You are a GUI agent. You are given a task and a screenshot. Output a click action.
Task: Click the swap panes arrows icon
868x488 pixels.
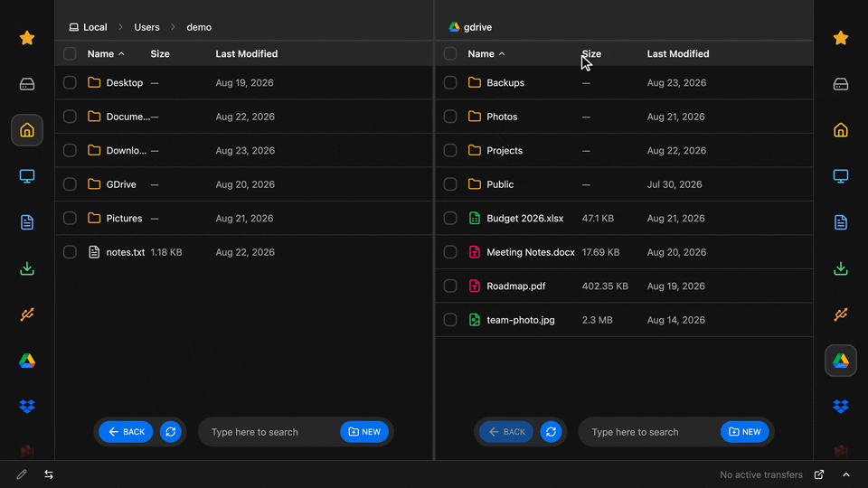(x=49, y=474)
